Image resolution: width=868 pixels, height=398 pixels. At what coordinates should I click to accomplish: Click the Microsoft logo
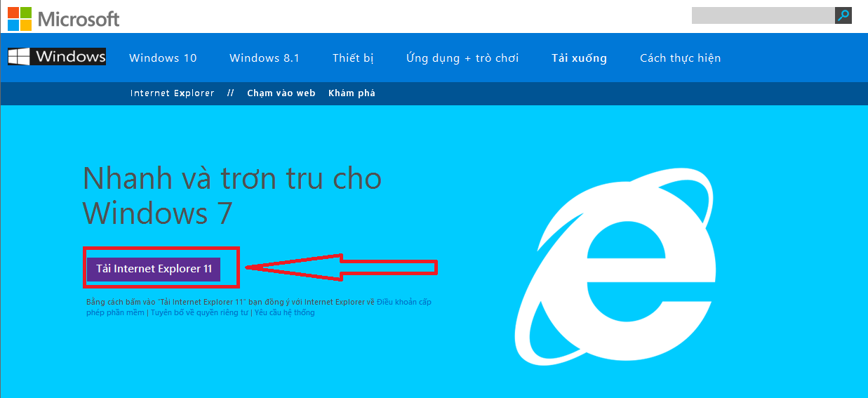click(x=64, y=19)
